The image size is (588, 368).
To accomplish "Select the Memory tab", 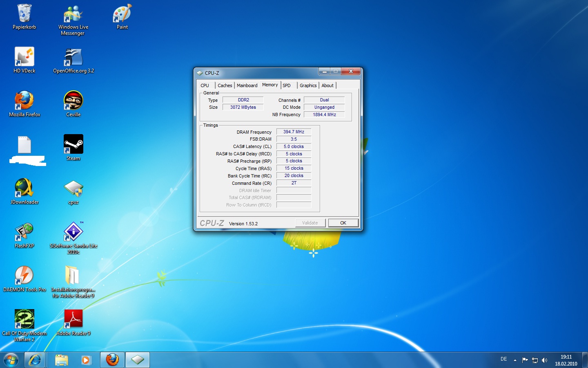I will coord(270,85).
